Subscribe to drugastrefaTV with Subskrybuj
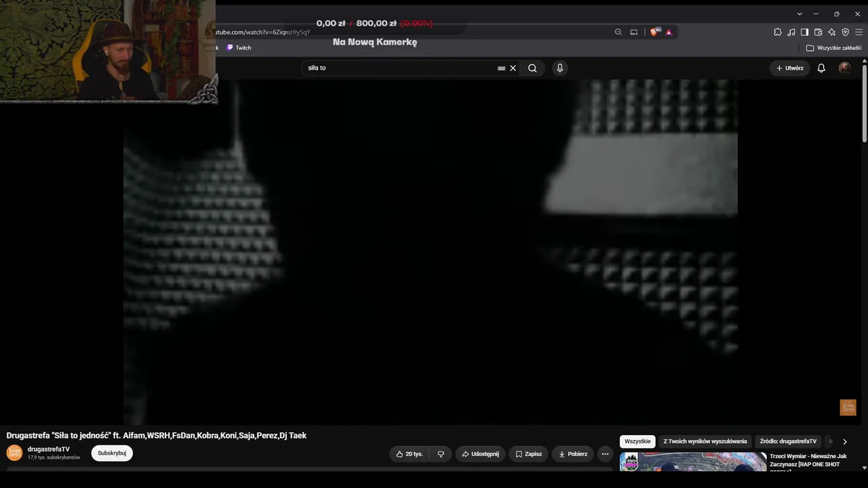 coord(112,453)
